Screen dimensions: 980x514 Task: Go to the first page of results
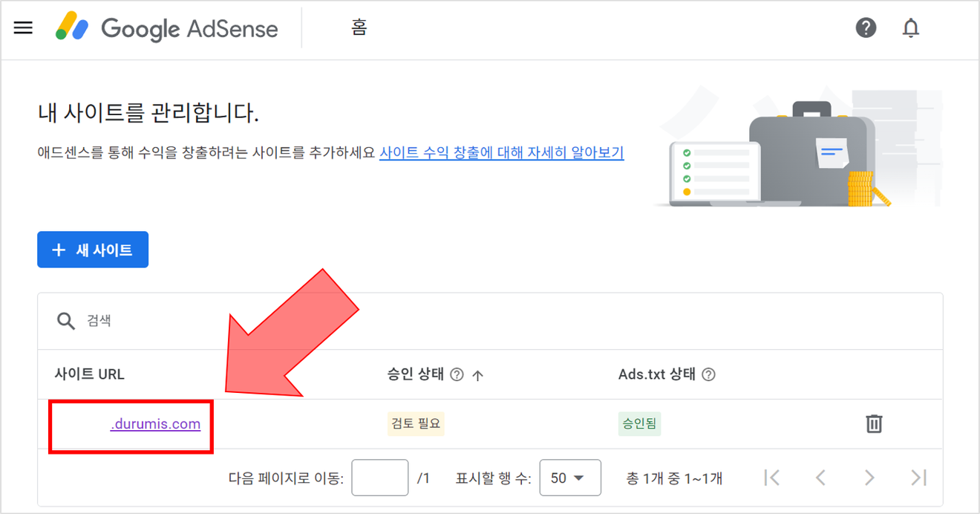(x=772, y=478)
